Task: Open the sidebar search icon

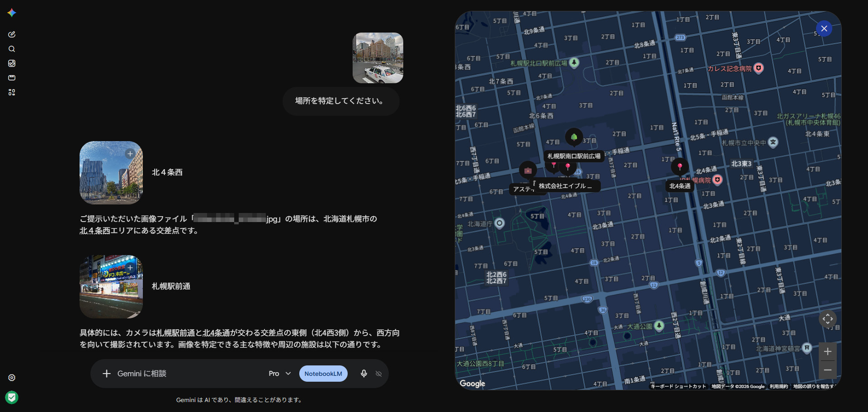Action: 12,49
